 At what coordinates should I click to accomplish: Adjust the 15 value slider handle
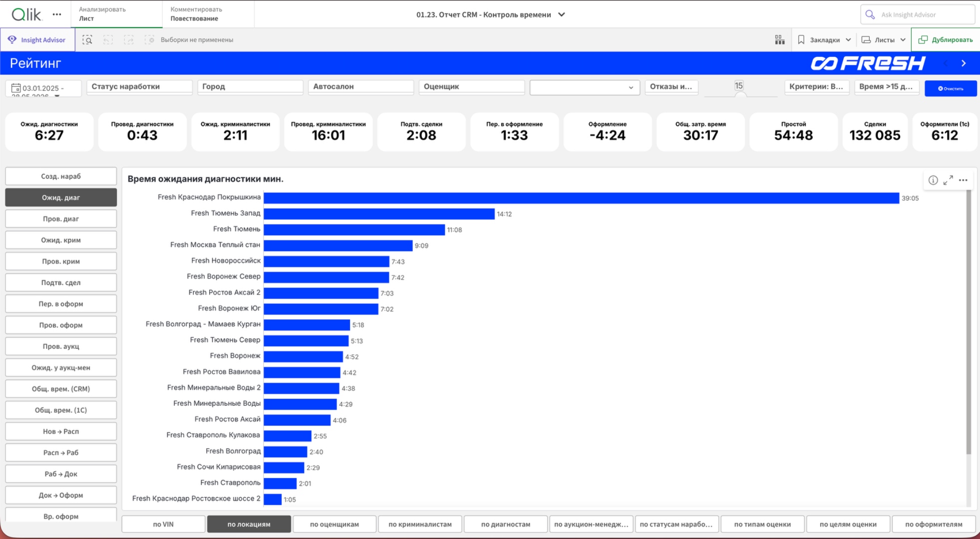point(740,95)
